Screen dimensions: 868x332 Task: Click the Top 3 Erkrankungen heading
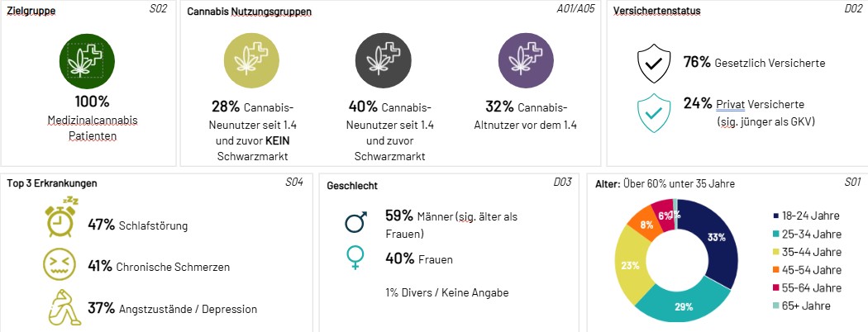coord(52,183)
